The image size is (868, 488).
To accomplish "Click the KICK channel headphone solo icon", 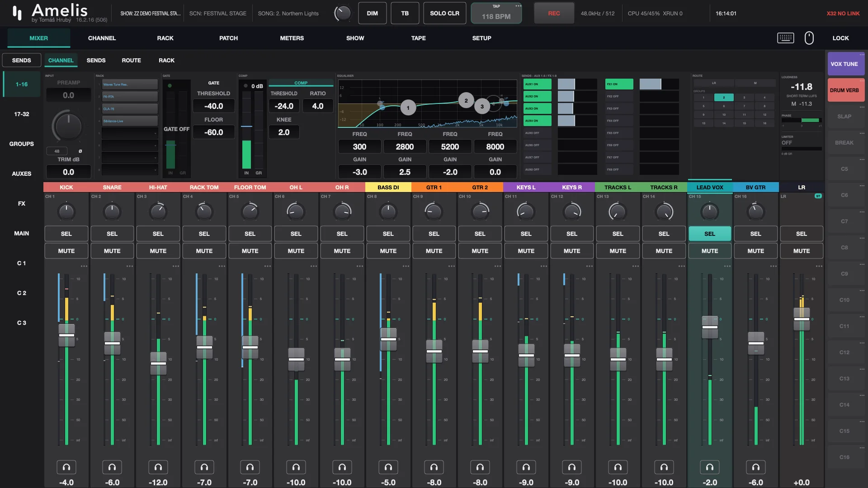I will (66, 467).
